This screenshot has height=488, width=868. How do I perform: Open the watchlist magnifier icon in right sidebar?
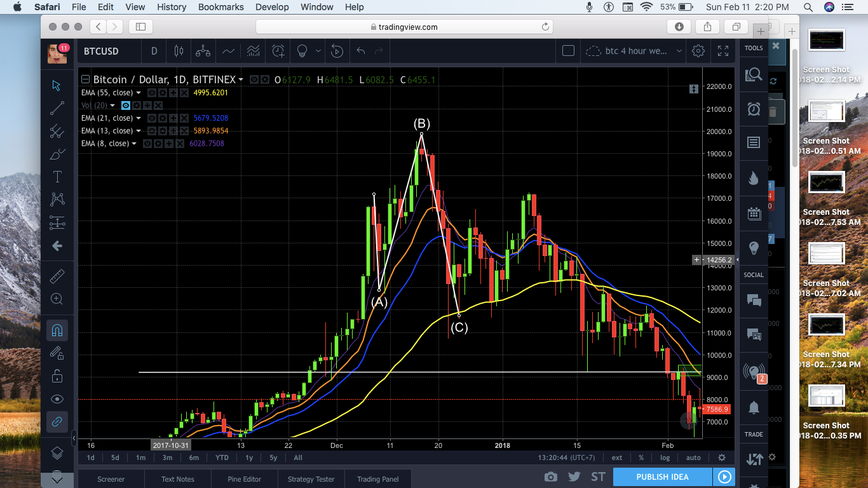coord(754,74)
